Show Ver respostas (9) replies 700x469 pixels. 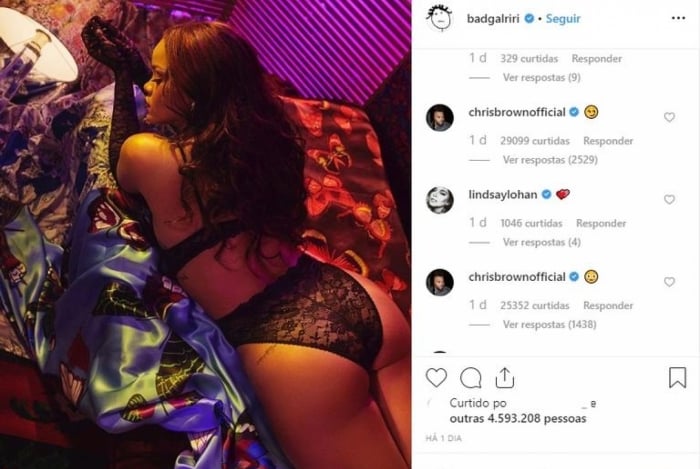[542, 78]
